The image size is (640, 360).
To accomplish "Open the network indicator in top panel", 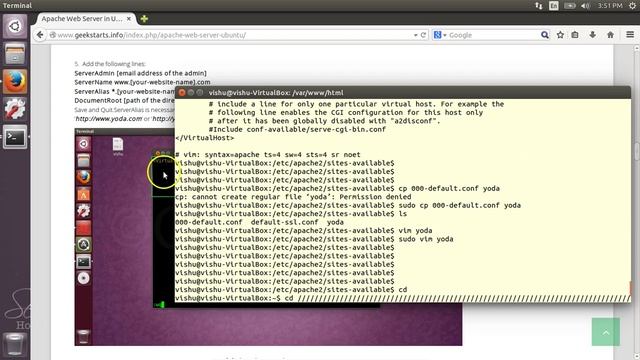I will pyautogui.click(x=539, y=6).
